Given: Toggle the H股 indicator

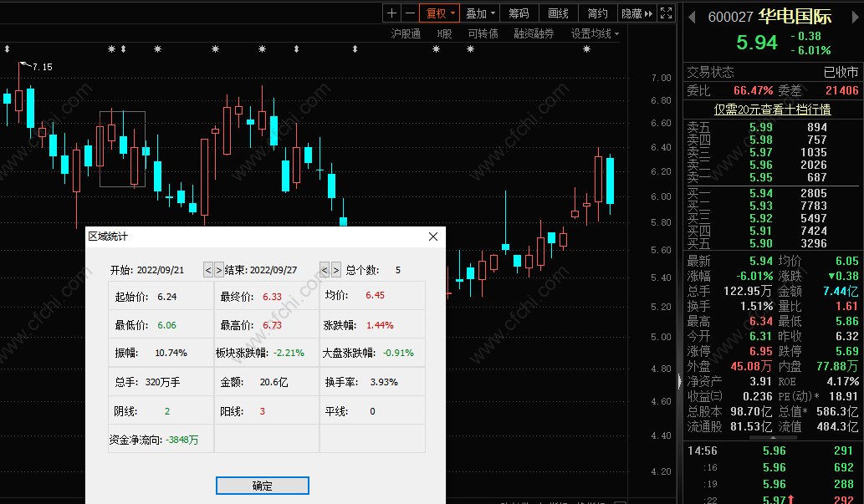Looking at the screenshot, I should [444, 33].
